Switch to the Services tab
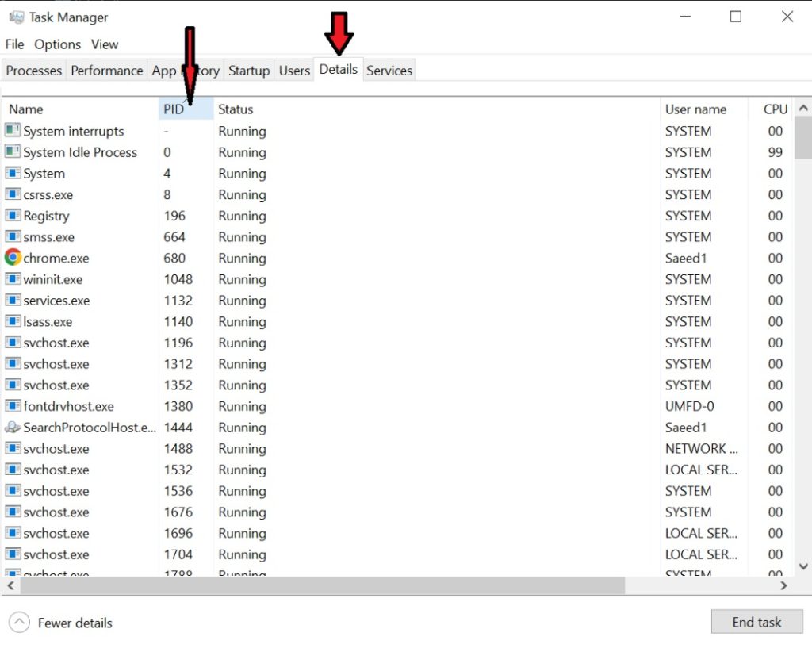This screenshot has width=812, height=648. (x=389, y=71)
